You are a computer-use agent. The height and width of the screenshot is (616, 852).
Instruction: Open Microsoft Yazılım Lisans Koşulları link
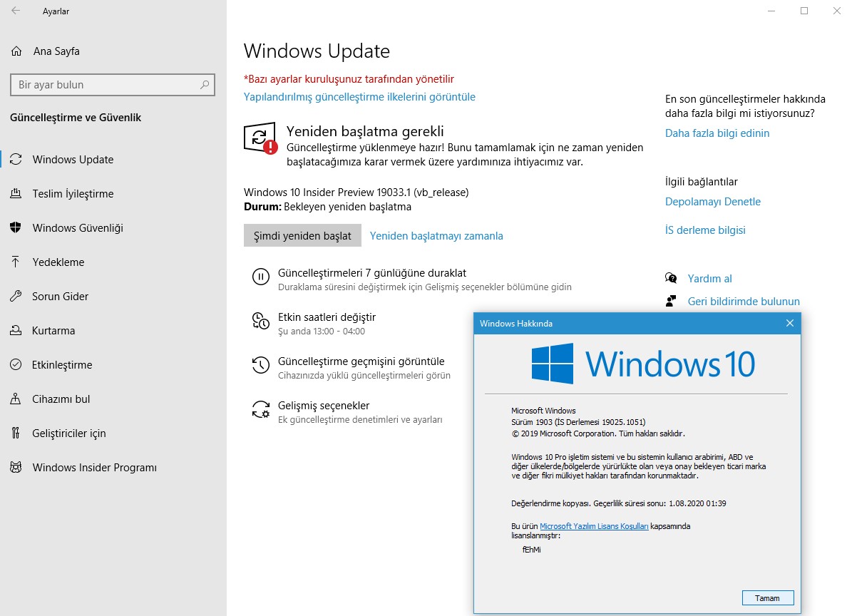pyautogui.click(x=594, y=526)
